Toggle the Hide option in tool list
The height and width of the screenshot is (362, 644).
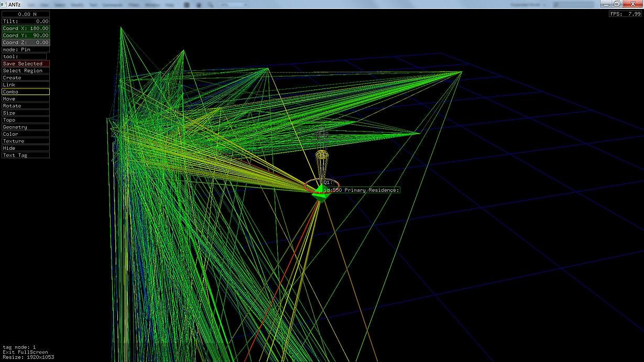[26, 148]
